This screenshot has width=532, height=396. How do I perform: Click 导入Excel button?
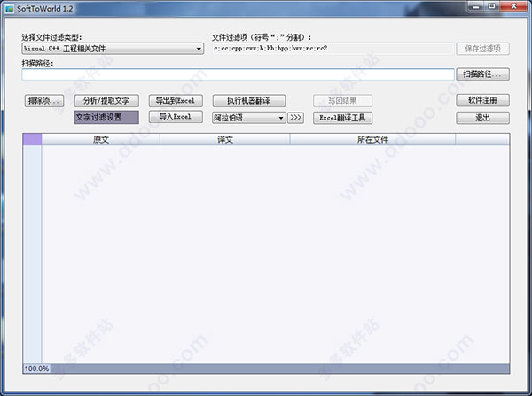(x=176, y=117)
